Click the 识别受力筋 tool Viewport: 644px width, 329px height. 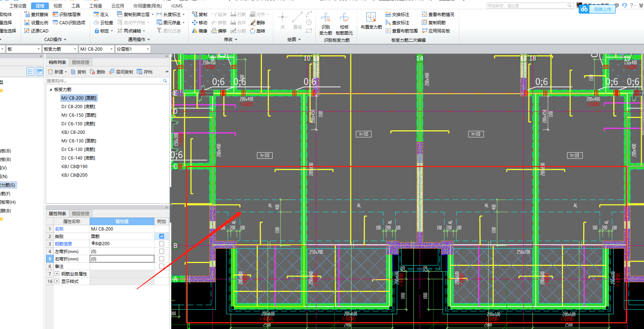click(x=325, y=24)
